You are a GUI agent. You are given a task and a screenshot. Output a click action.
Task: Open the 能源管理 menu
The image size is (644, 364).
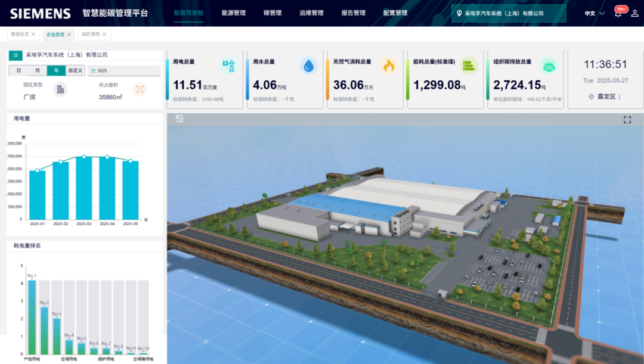pyautogui.click(x=233, y=13)
